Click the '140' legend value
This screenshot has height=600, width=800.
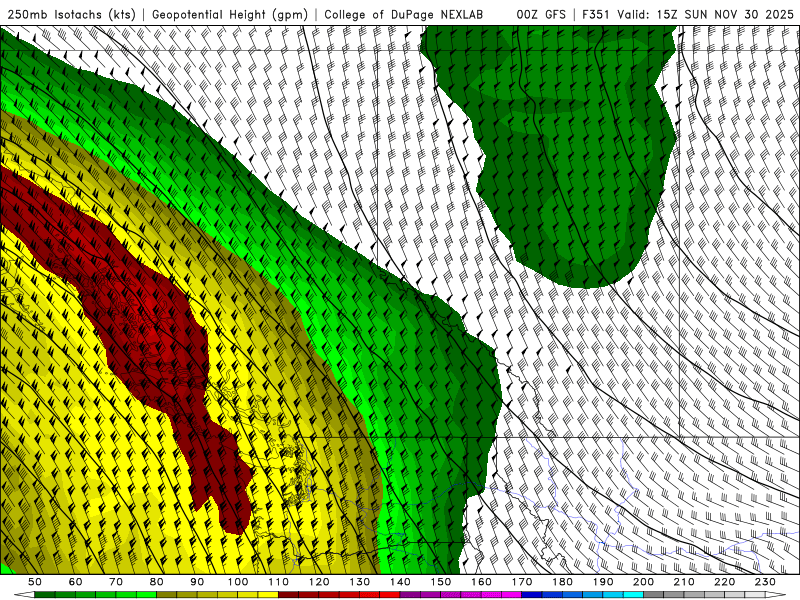(x=400, y=582)
